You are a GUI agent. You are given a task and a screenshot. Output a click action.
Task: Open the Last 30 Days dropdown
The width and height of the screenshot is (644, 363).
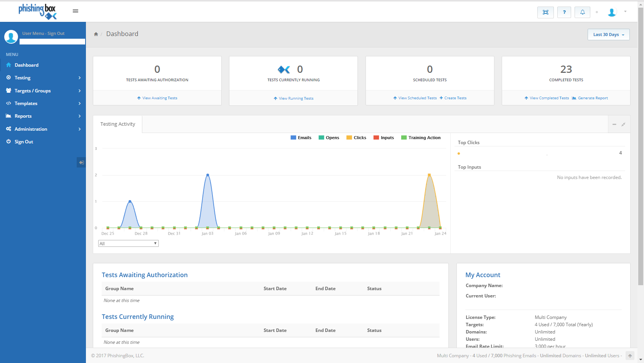(608, 34)
